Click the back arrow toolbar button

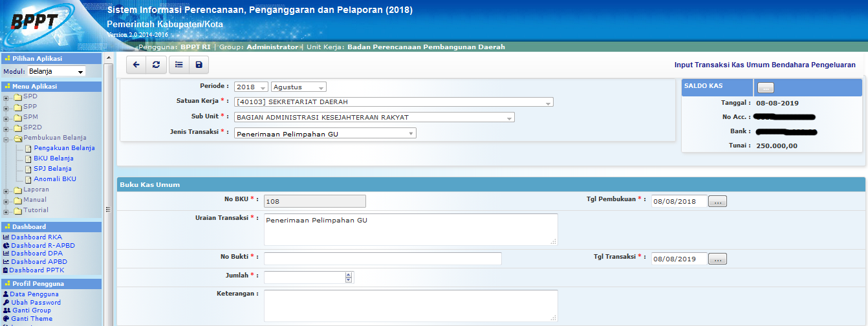[x=136, y=65]
